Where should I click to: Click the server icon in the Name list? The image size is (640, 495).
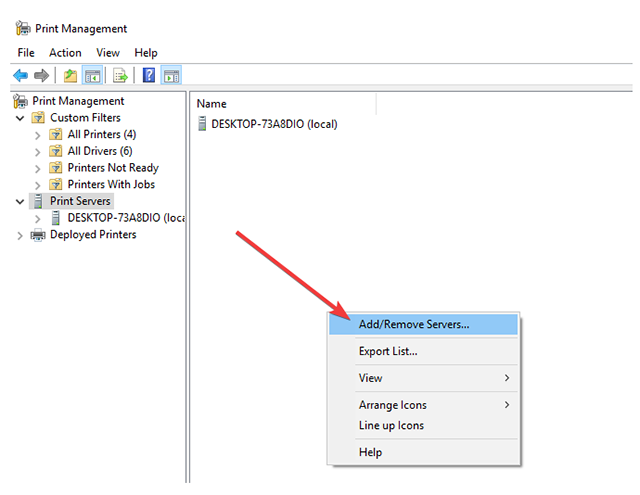(x=202, y=124)
